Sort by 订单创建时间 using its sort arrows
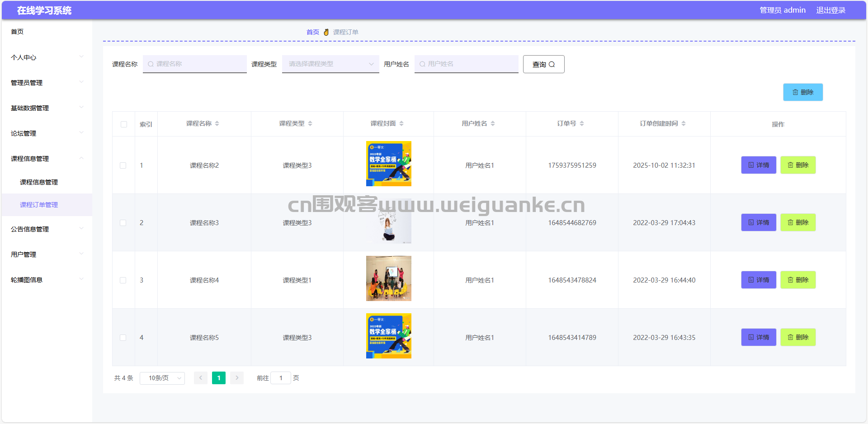 coord(684,124)
